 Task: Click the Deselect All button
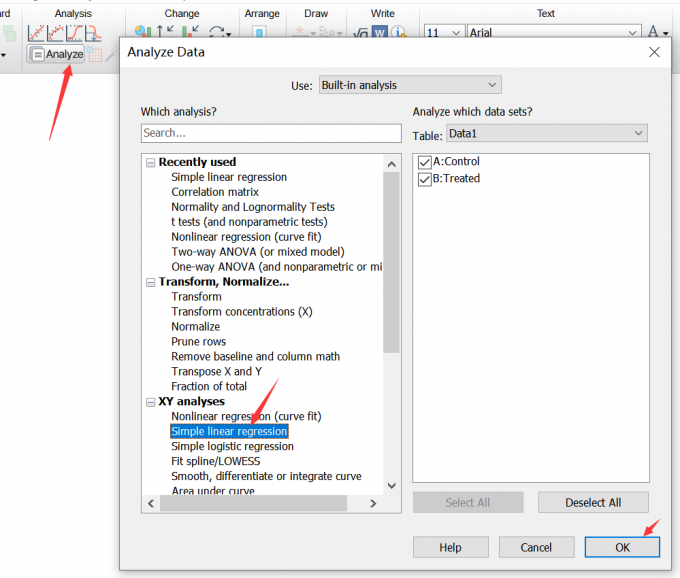click(593, 503)
